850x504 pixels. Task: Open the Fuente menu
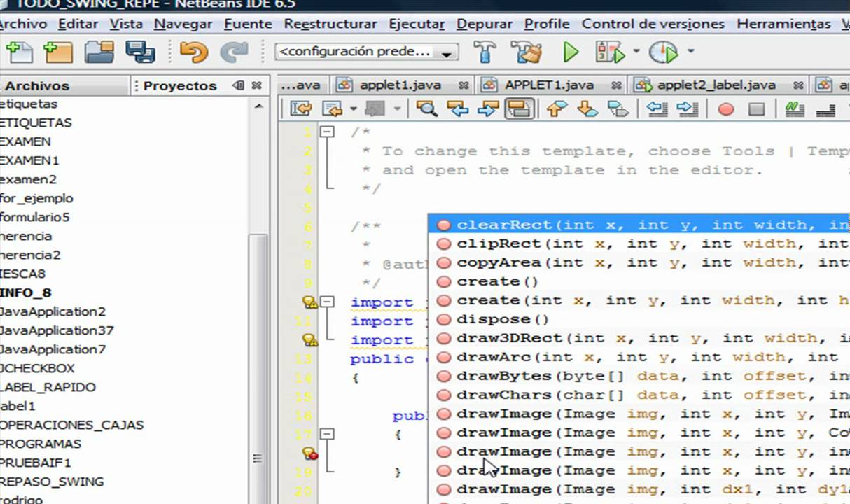[x=248, y=24]
